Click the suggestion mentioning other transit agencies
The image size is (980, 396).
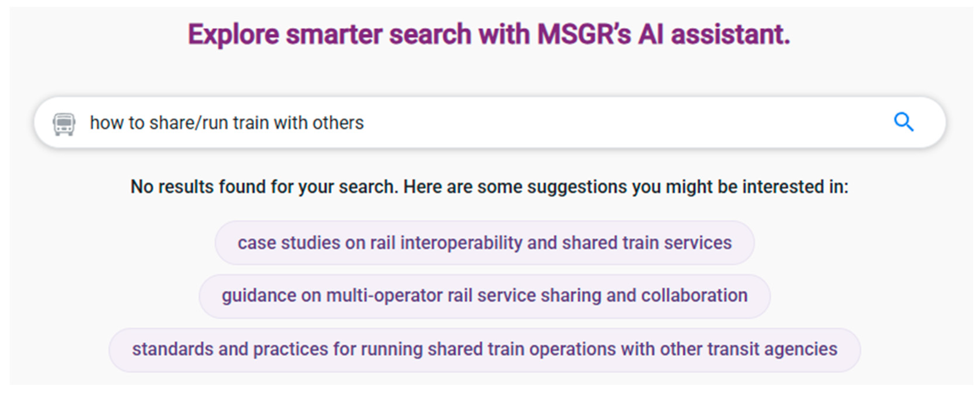(x=484, y=349)
